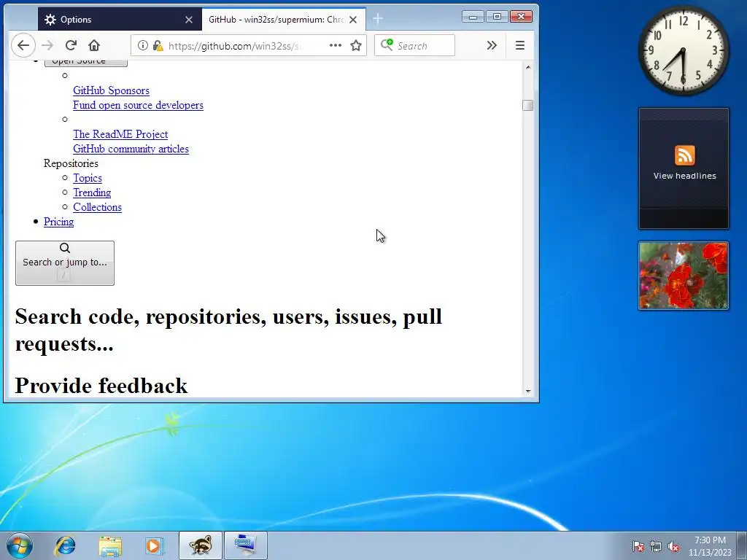The image size is (747, 560).
Task: Open the Topics link
Action: point(88,178)
